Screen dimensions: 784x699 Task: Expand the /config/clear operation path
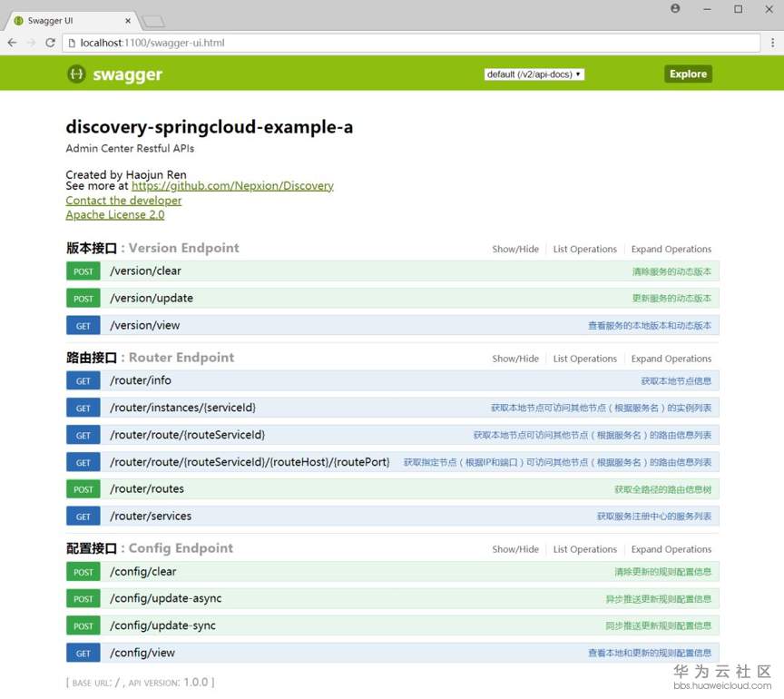point(143,572)
